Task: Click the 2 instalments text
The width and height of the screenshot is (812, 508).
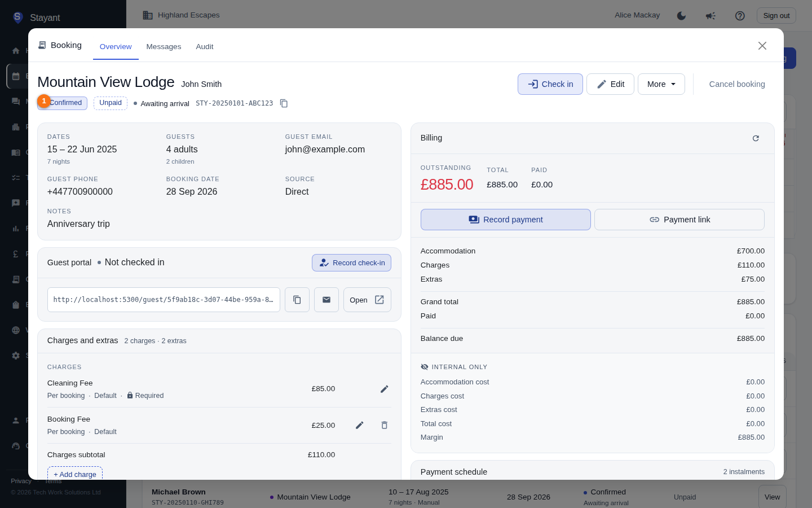Action: click(744, 472)
